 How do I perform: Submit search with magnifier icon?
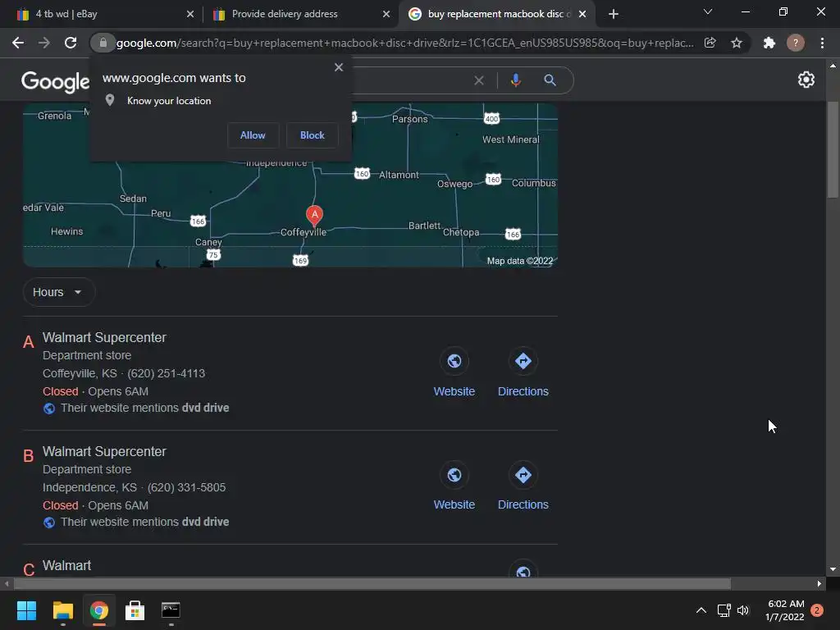click(550, 80)
